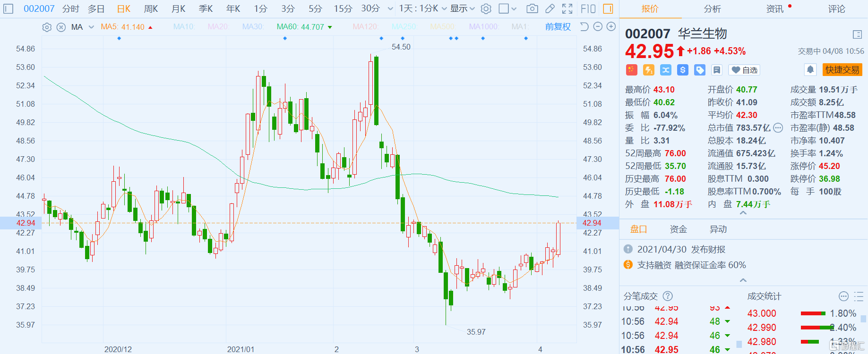Remove the MA indicator with X icon
Screen dimensions: 868x354
[x=61, y=27]
